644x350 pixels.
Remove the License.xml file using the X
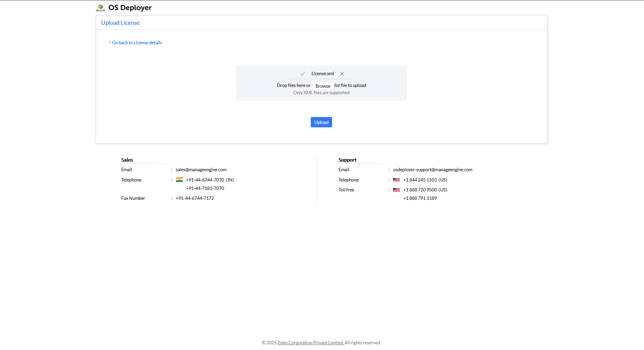pyautogui.click(x=342, y=73)
